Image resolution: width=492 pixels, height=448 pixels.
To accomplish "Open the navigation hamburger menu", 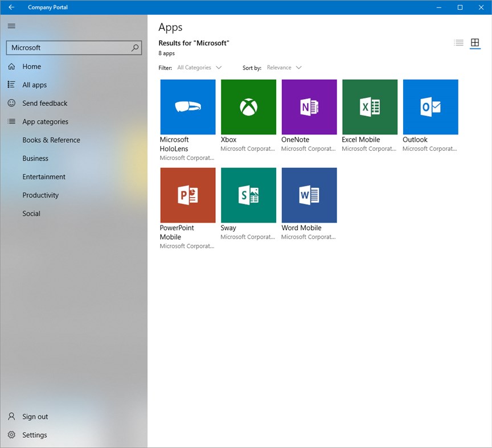I will 11,26.
